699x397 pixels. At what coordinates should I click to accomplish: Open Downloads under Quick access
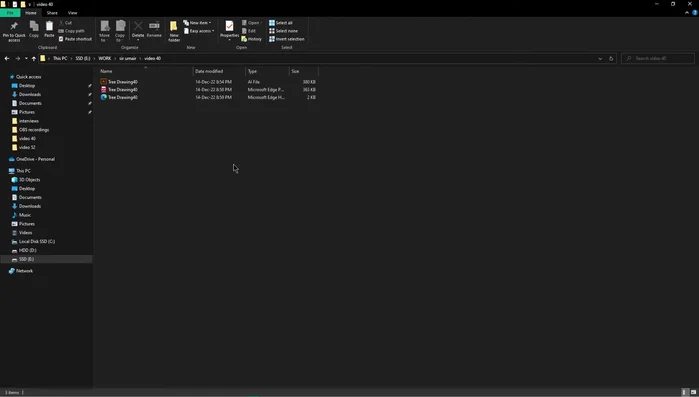29,94
